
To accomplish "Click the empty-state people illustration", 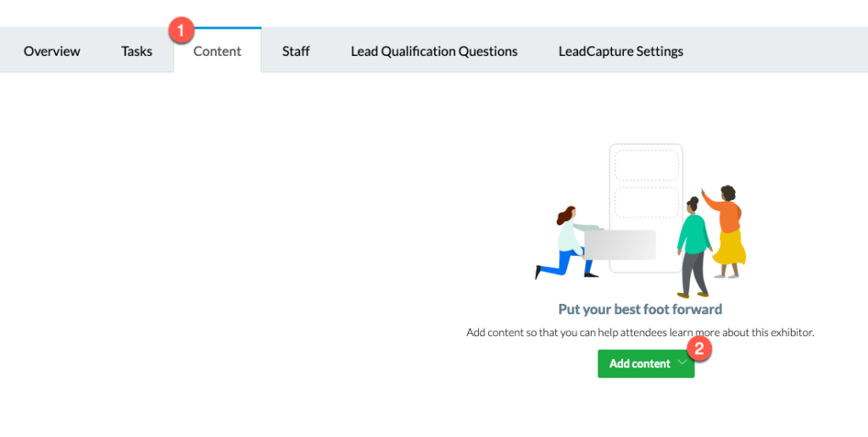I will (x=640, y=221).
